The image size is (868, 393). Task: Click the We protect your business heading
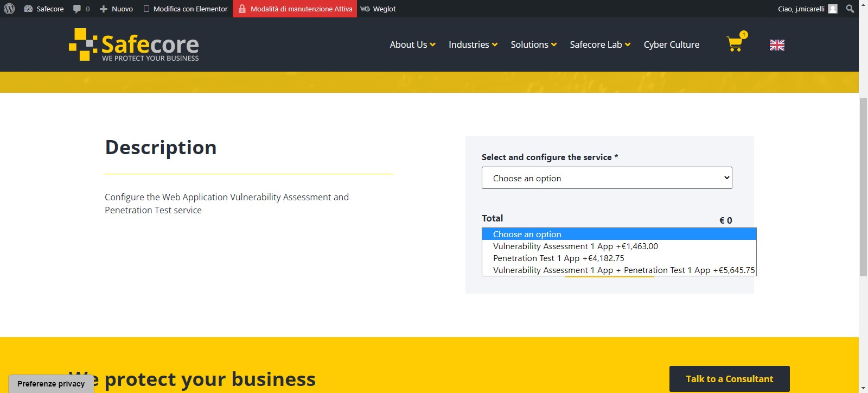(x=192, y=379)
